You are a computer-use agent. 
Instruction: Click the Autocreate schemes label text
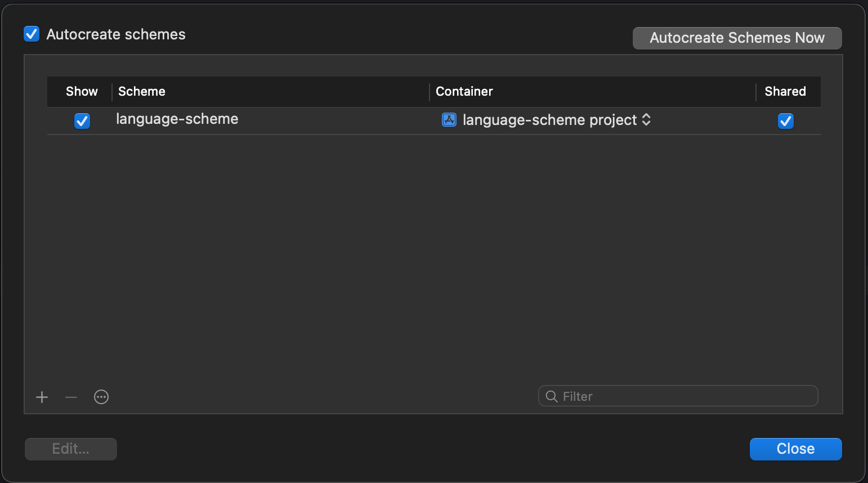point(116,34)
